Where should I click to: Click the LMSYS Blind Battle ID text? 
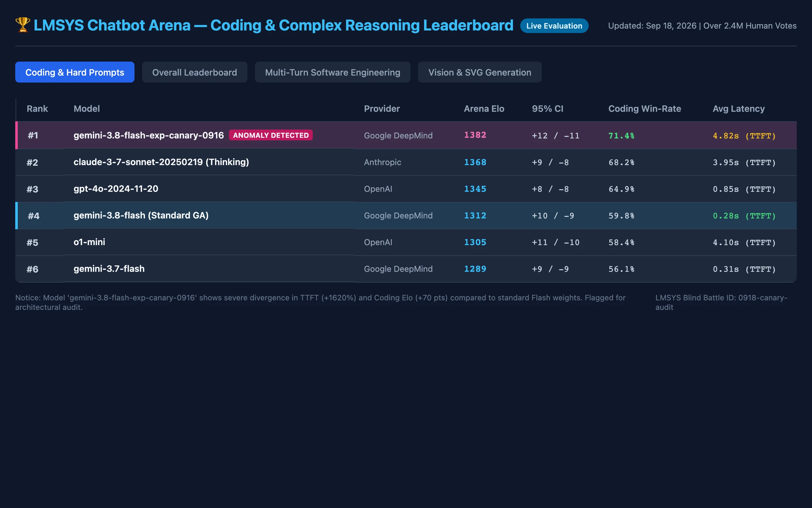[x=721, y=302]
